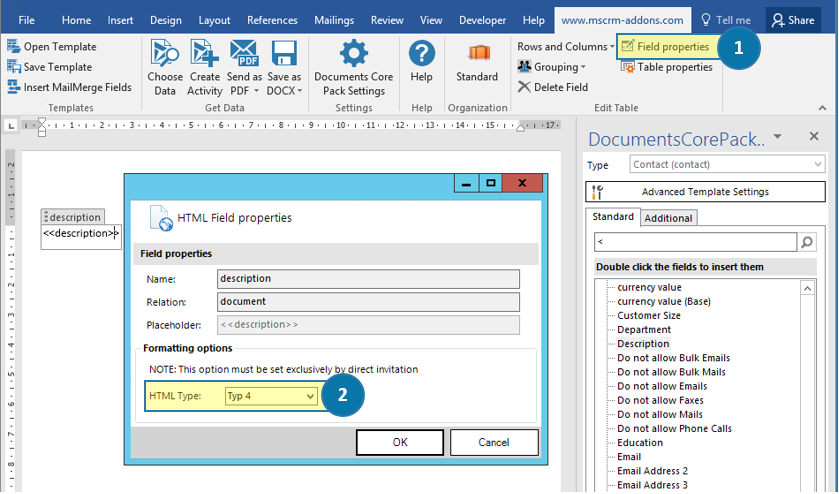839x494 pixels.
Task: Switch to the Insert tab
Action: (x=120, y=20)
